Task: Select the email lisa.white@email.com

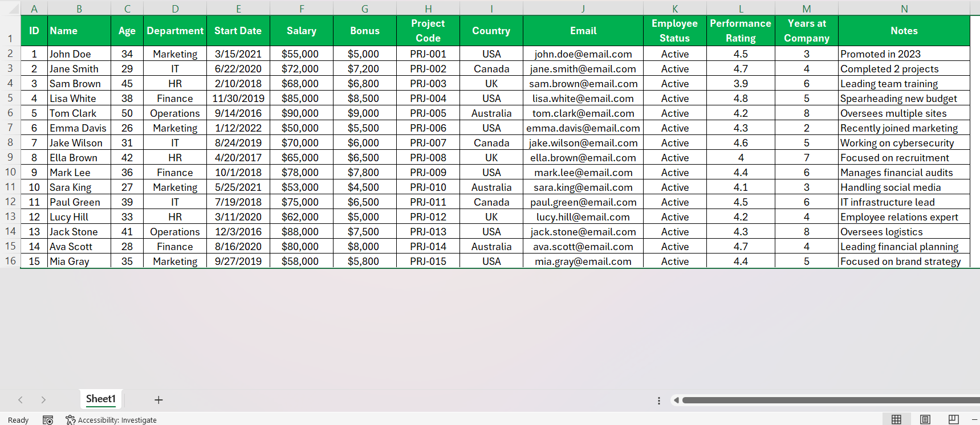Action: [x=583, y=99]
